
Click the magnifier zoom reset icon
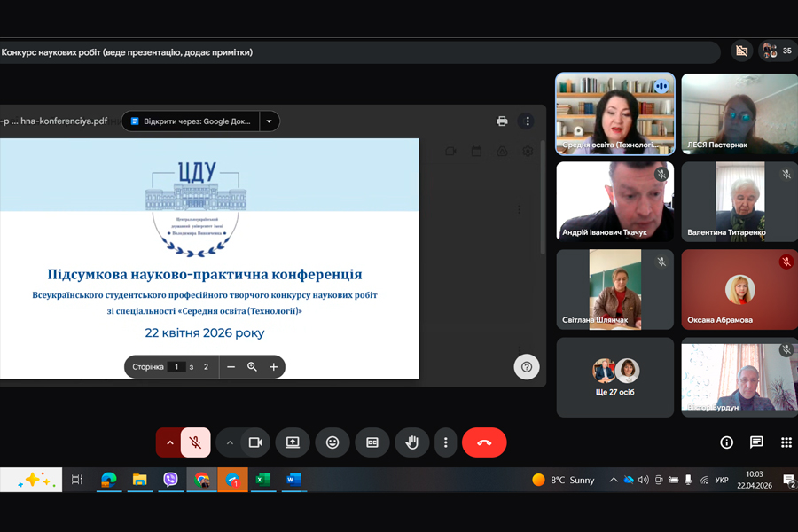tap(252, 366)
